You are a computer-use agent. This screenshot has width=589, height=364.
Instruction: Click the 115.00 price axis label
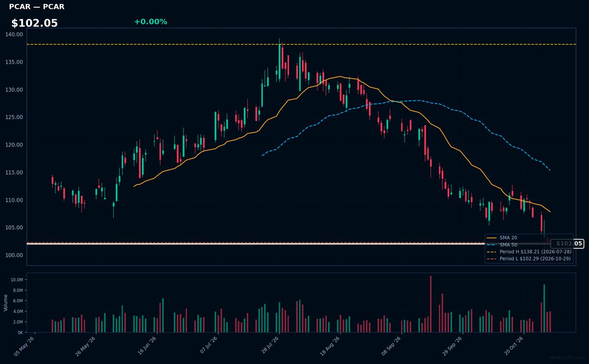tap(15, 172)
